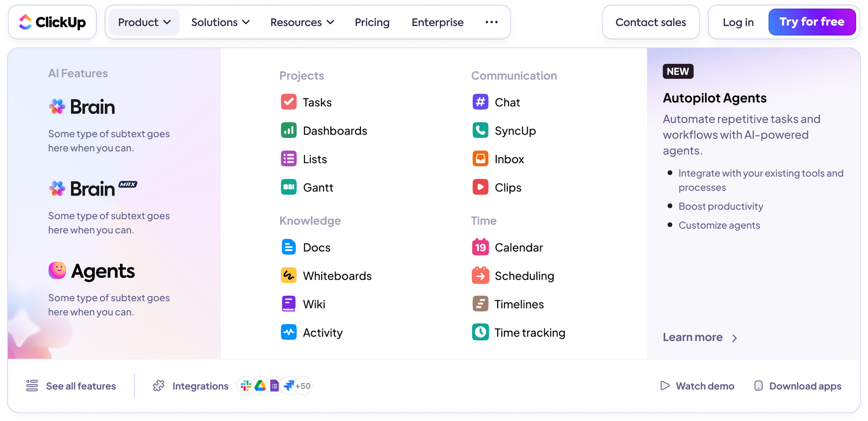Click the See all features link
This screenshot has width=868, height=421.
71,386
